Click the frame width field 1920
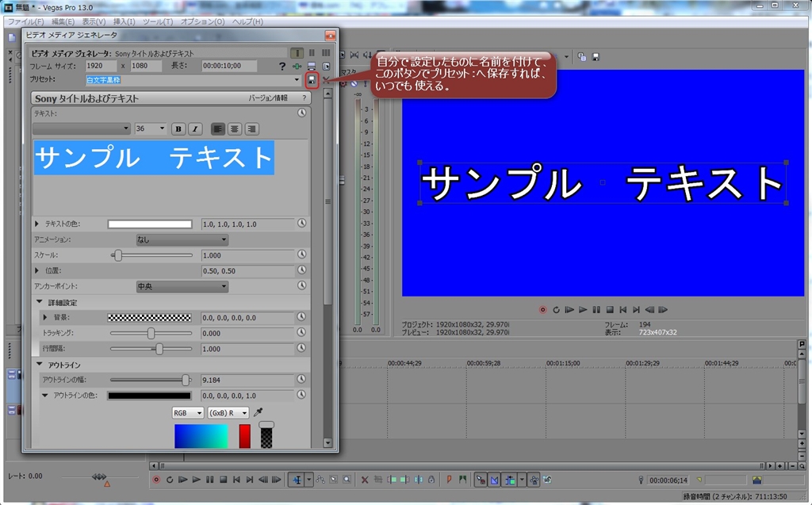The height and width of the screenshot is (505, 812). click(101, 66)
